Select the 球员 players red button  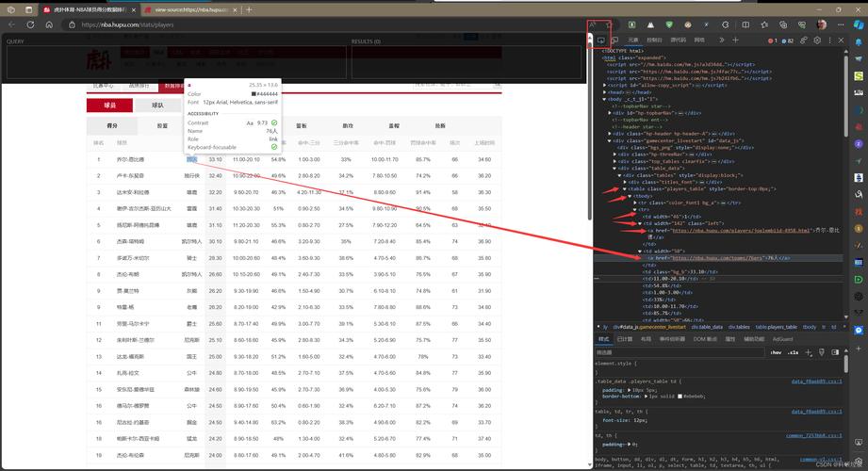click(x=109, y=106)
